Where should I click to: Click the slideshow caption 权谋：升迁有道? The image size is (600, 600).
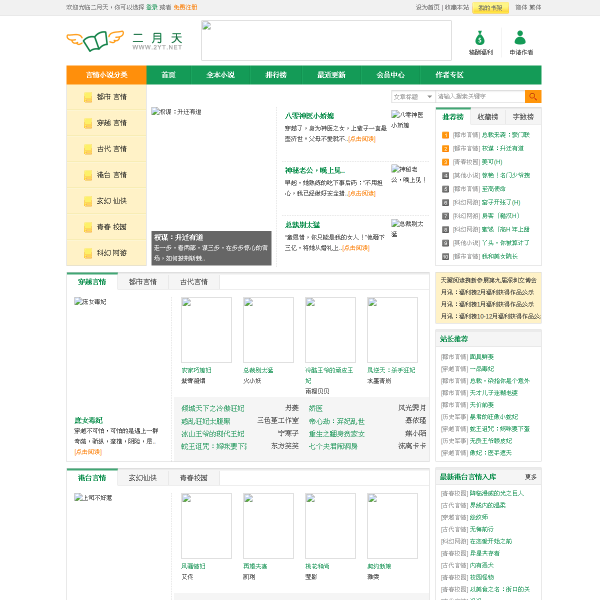click(x=179, y=237)
